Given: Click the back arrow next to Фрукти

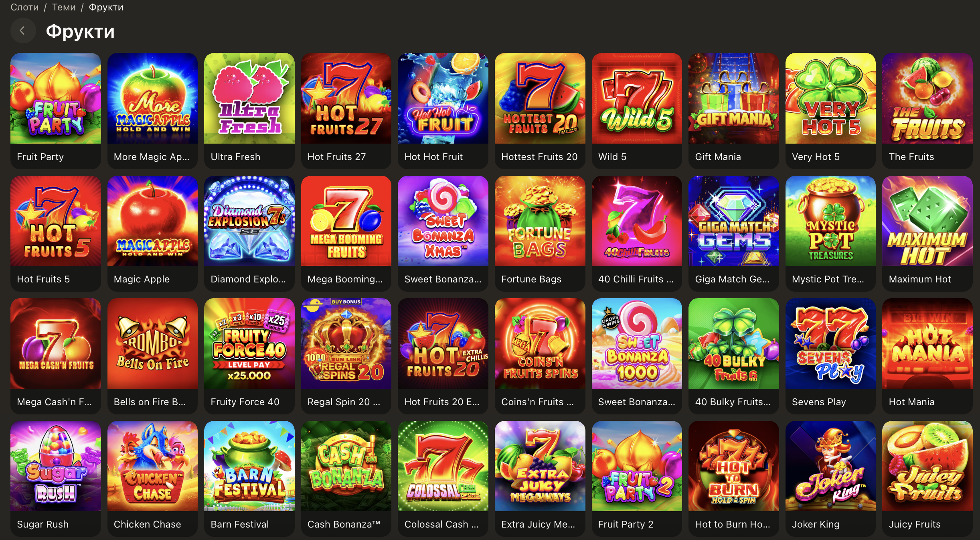Looking at the screenshot, I should [x=23, y=30].
